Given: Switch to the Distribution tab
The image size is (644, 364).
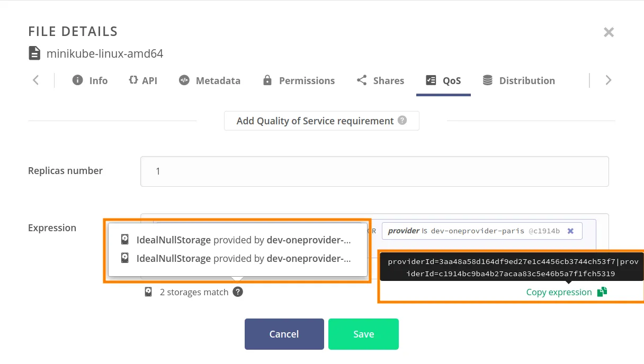Looking at the screenshot, I should tap(518, 80).
